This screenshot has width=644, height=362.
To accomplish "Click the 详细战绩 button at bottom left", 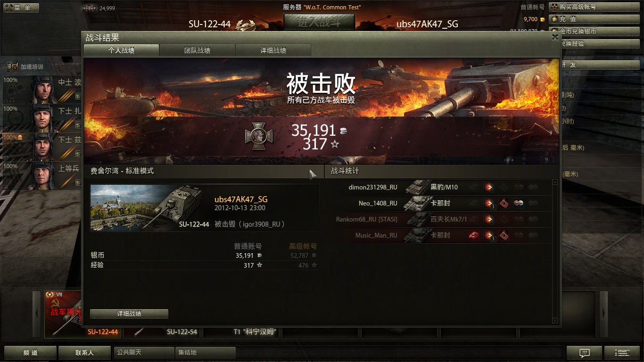I will pyautogui.click(x=129, y=313).
